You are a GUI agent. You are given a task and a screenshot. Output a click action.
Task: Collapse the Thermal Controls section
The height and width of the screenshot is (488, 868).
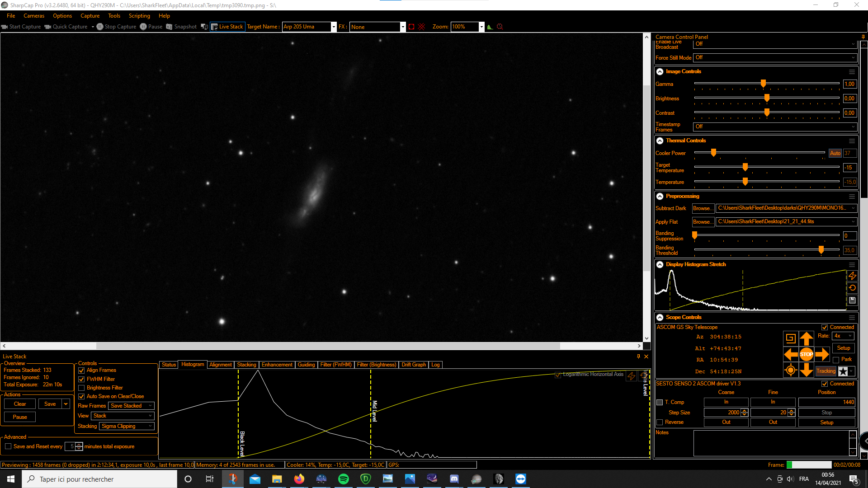point(660,141)
